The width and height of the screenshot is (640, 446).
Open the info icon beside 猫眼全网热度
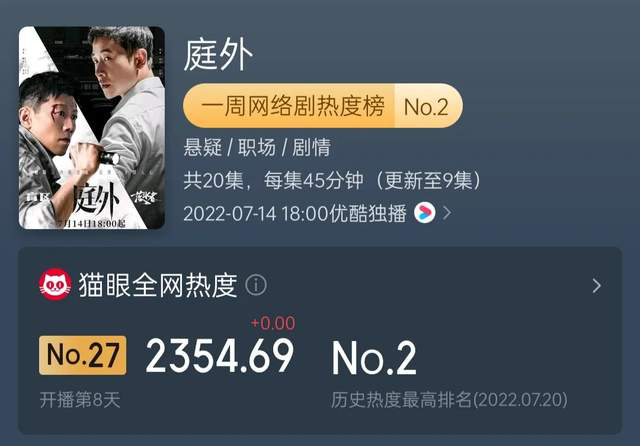point(256,284)
